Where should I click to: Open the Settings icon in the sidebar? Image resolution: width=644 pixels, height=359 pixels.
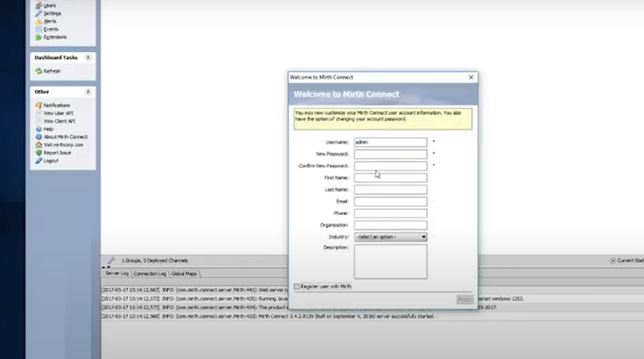[39, 13]
